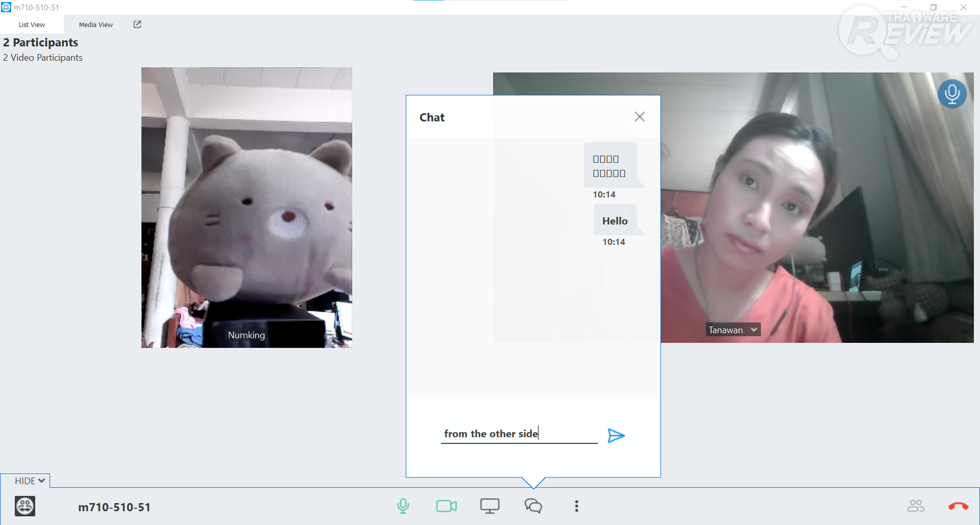
Task: Close the Chat panel
Action: (640, 117)
